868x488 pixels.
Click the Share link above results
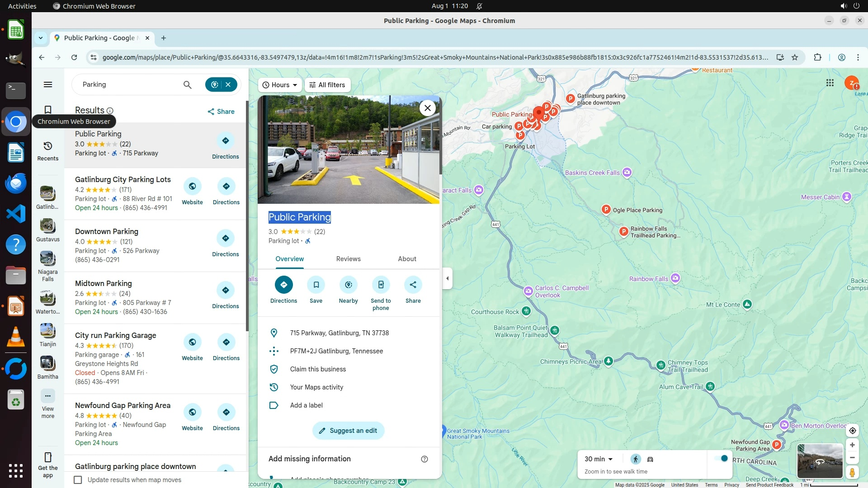[221, 112]
